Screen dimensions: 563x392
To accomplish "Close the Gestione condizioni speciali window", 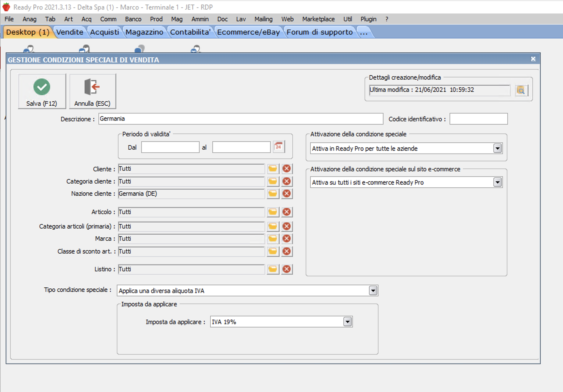I will 533,59.
